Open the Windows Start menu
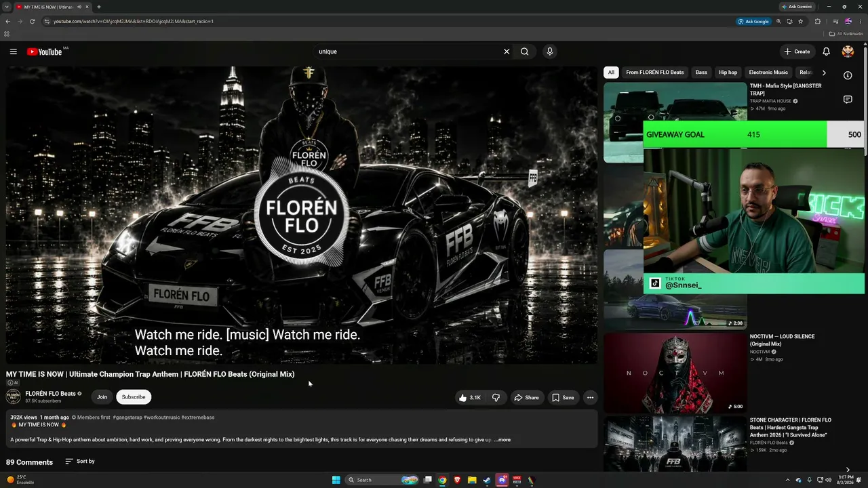The image size is (868, 488). point(336,480)
